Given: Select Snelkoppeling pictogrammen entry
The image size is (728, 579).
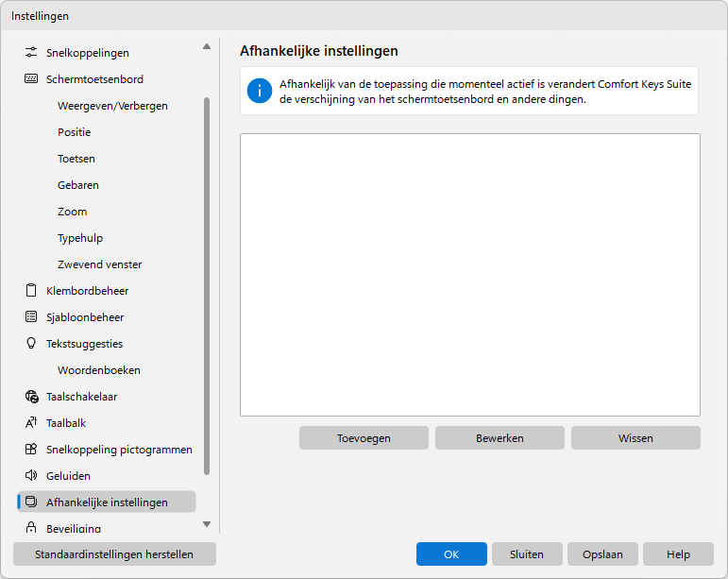Looking at the screenshot, I should [x=119, y=450].
